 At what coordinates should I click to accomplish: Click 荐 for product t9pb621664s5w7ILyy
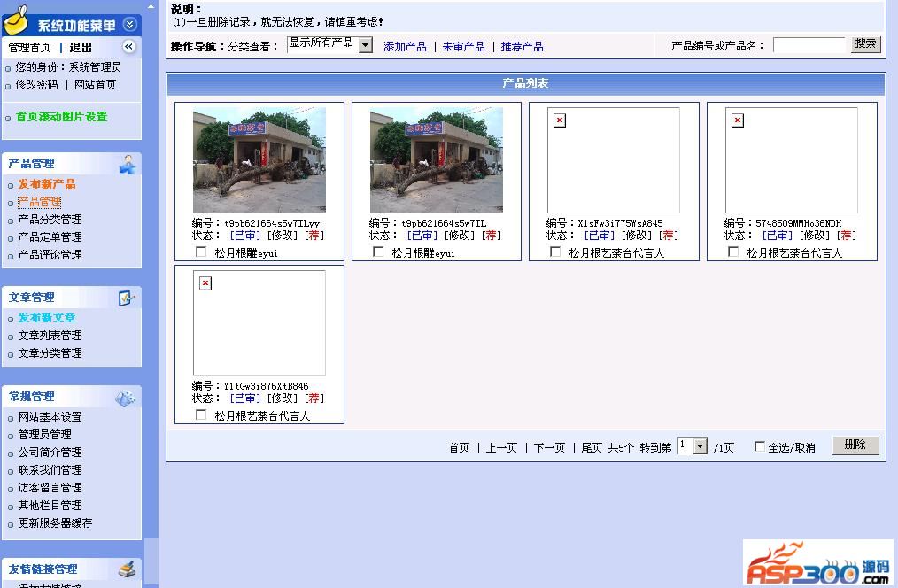[x=314, y=236]
